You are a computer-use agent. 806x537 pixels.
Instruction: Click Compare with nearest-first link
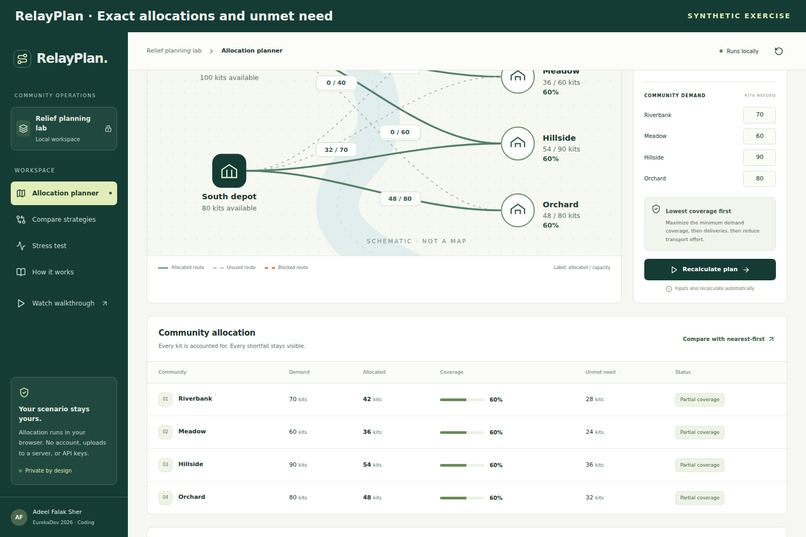coord(728,339)
